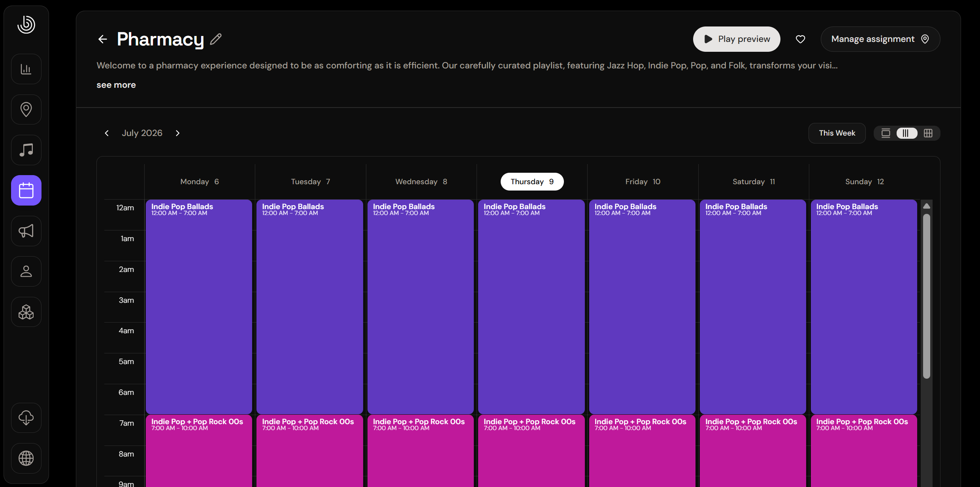Open Sunday's Indie Pop + Pop Rock 00s block

tap(864, 451)
